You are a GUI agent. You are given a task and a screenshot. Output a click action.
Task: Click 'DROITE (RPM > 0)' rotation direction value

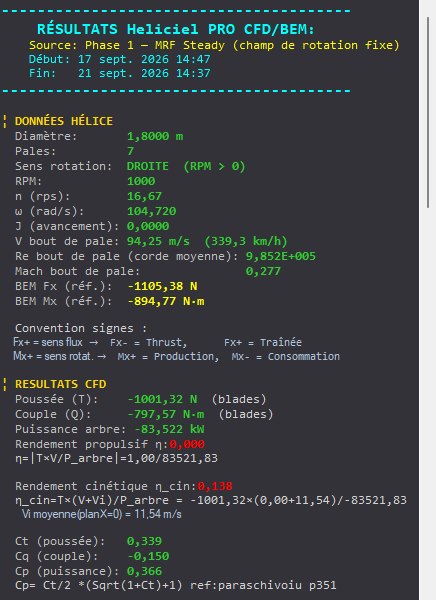pos(186,166)
